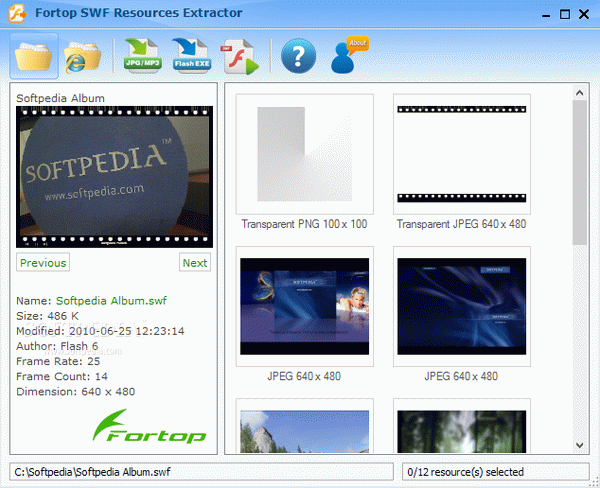The width and height of the screenshot is (600, 488).
Task: Select the Transparent JPEG 640 x 480 filmstrip thumbnail
Action: 462,154
